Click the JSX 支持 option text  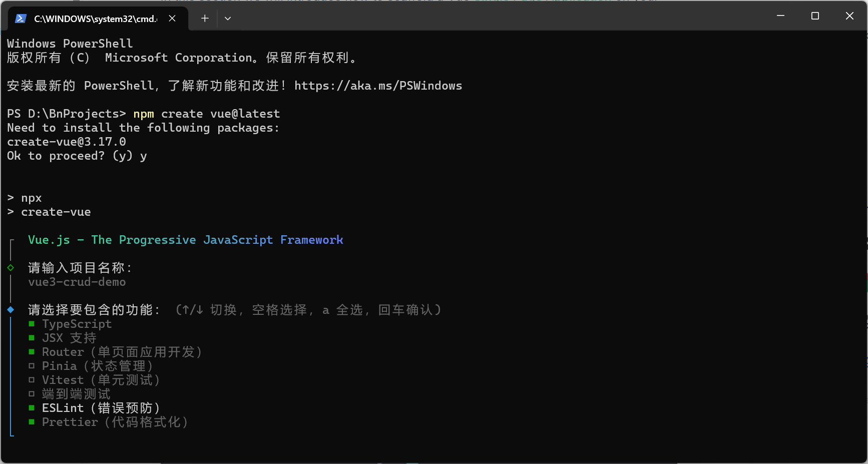[x=70, y=338]
